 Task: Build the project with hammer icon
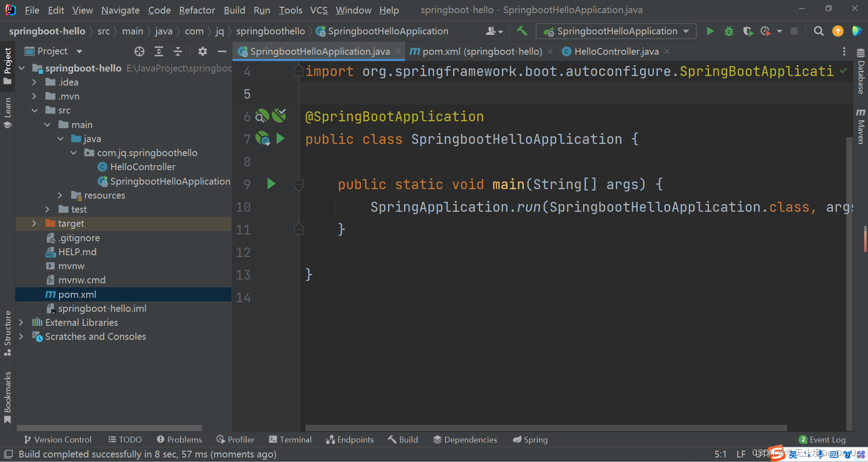(x=522, y=31)
